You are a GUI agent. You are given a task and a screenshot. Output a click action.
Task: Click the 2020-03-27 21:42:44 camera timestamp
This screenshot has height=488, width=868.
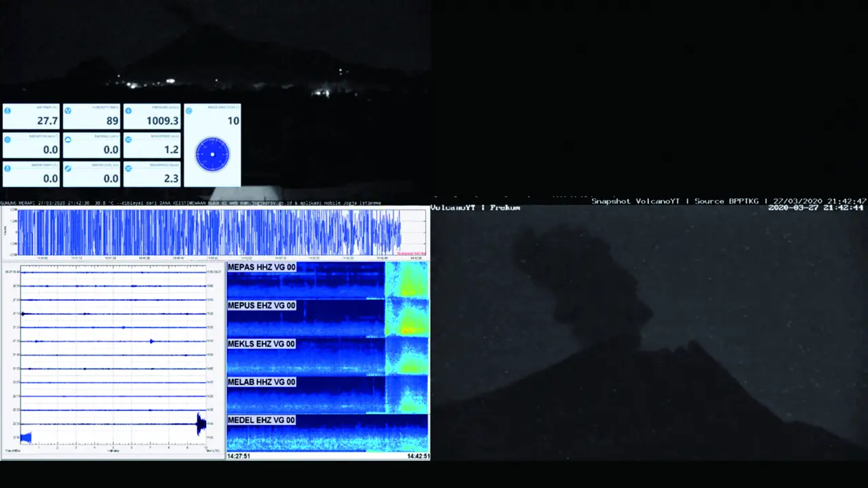pos(816,207)
